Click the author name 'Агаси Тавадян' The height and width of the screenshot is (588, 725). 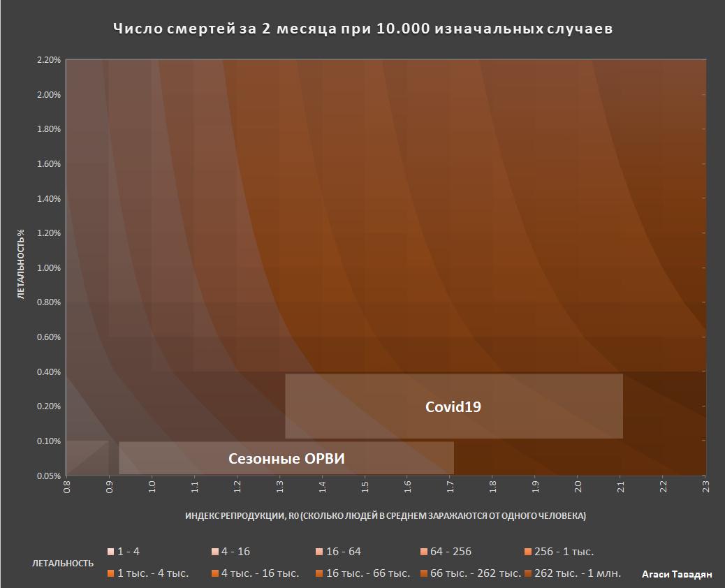(676, 574)
